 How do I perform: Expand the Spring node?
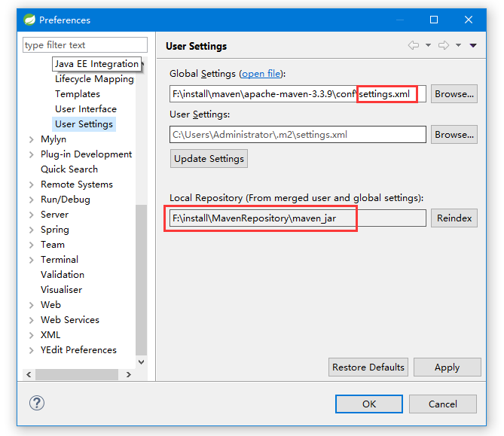(x=31, y=230)
